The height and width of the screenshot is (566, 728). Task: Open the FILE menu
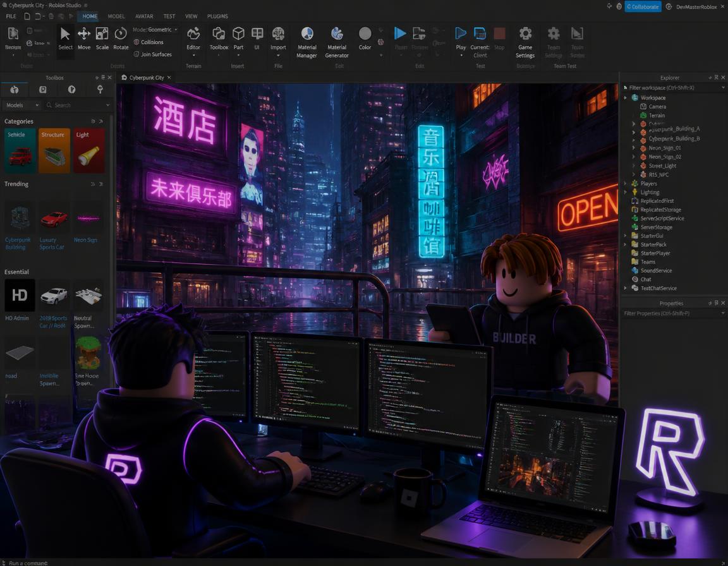coord(11,16)
